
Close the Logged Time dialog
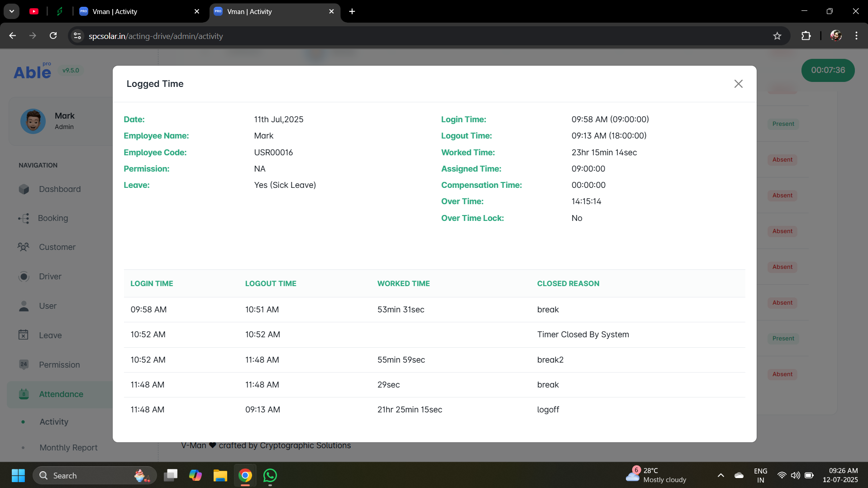pyautogui.click(x=738, y=84)
